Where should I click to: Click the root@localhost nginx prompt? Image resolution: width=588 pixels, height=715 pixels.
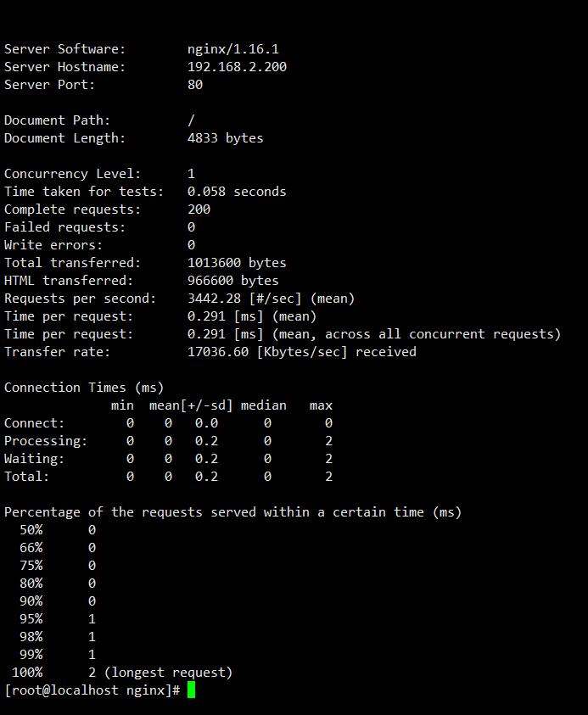point(92,690)
